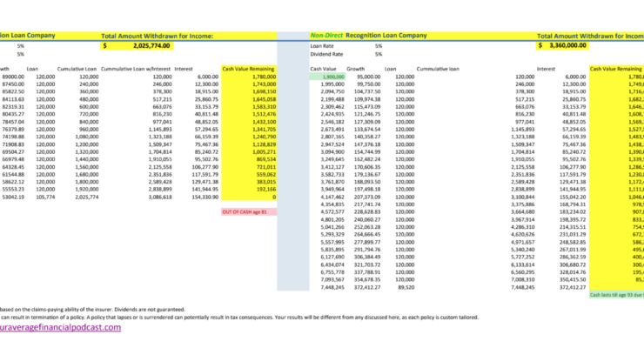Select the 89,520 final loan cell
Viewport: 644px width, 348px height.
point(406,287)
